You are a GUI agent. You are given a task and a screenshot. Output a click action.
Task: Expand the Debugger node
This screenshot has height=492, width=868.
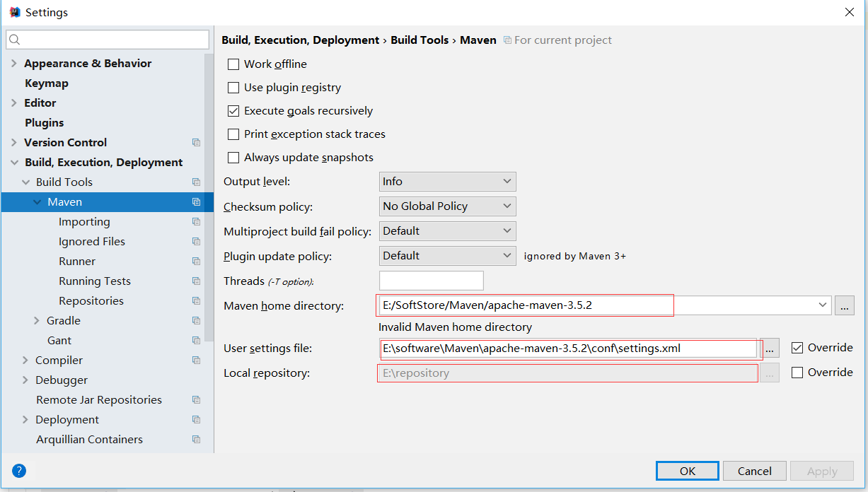pyautogui.click(x=25, y=380)
